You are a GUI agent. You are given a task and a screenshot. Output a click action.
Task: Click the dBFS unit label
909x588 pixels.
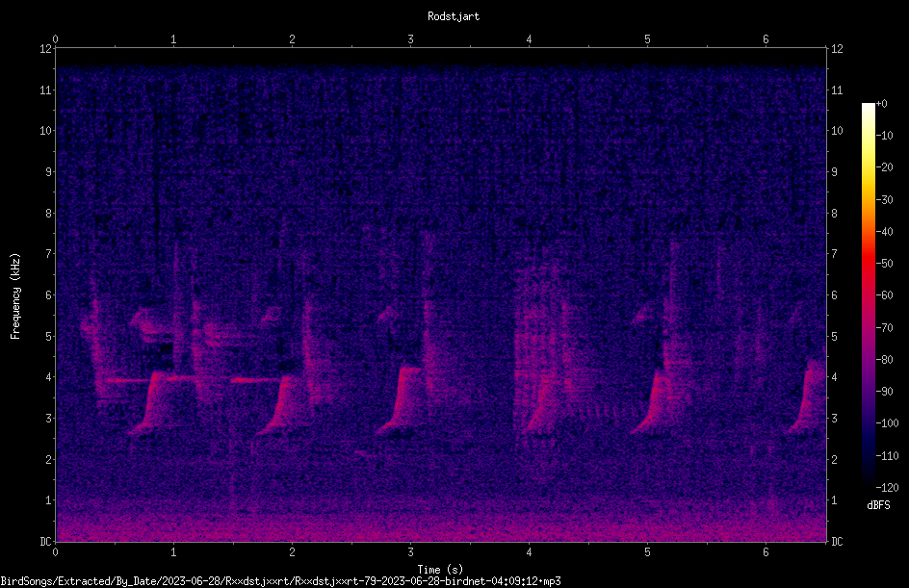point(878,506)
